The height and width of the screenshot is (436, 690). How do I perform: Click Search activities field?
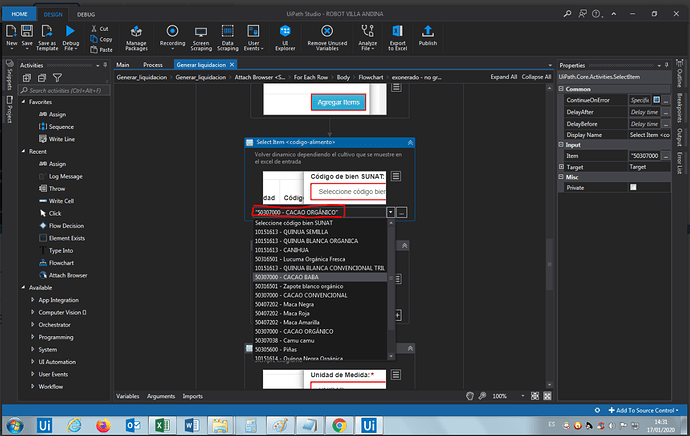pyautogui.click(x=64, y=91)
